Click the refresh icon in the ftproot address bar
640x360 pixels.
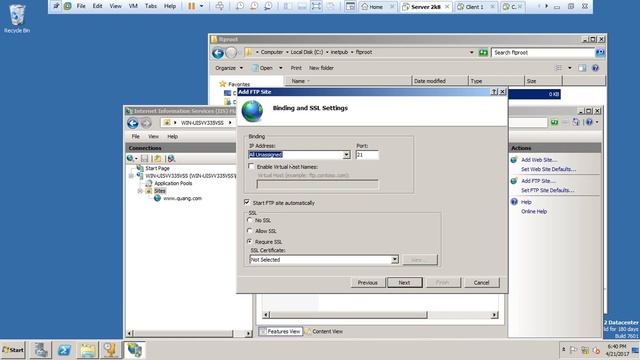pos(483,52)
